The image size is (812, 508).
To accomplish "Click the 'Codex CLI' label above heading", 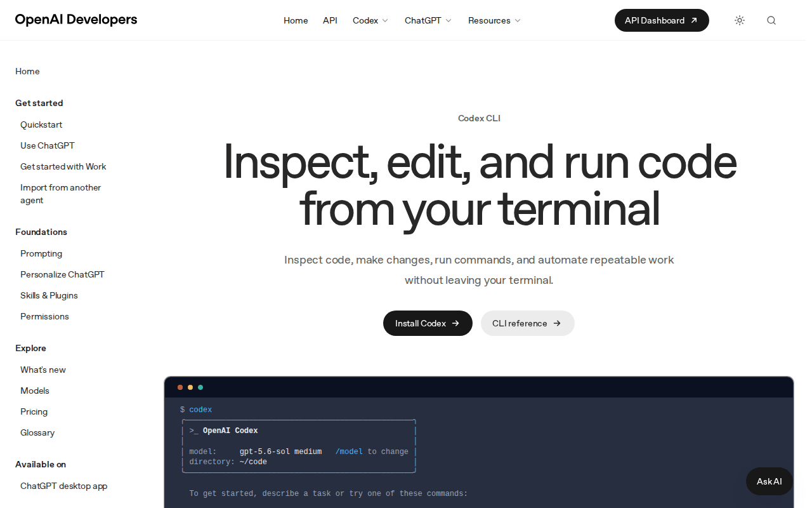I will coord(479,118).
